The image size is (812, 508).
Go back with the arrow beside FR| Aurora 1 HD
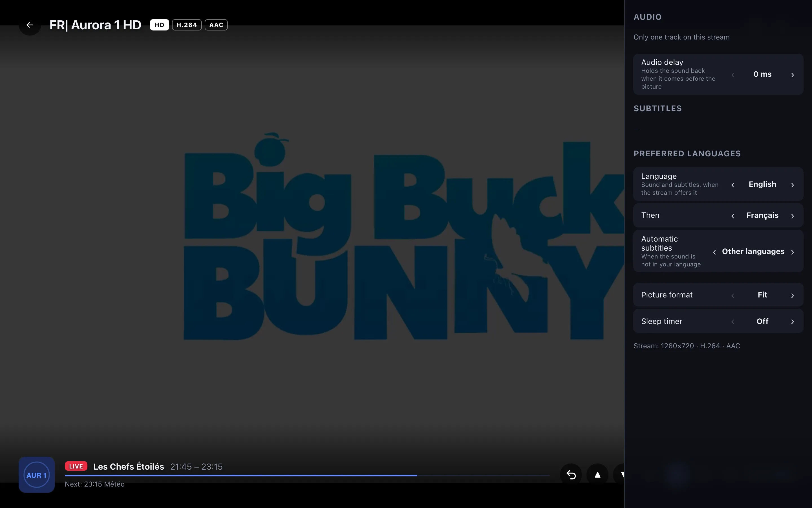(30, 25)
